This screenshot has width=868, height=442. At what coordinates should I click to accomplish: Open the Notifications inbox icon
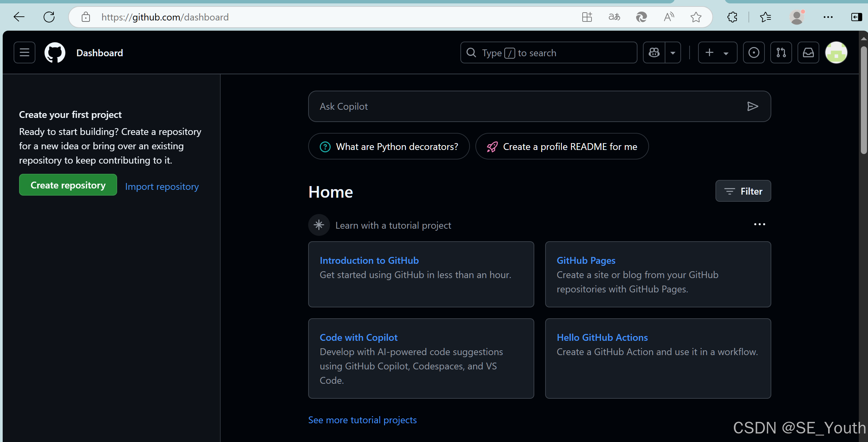tap(808, 52)
